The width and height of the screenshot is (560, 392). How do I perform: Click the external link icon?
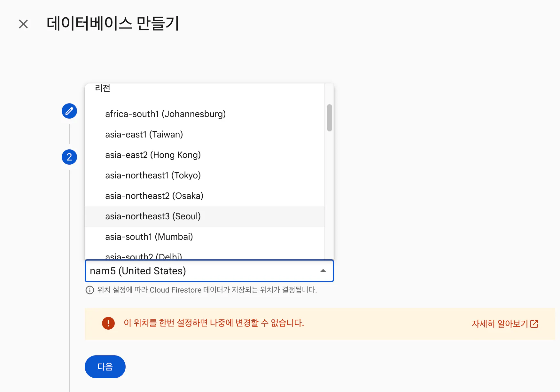tap(534, 324)
